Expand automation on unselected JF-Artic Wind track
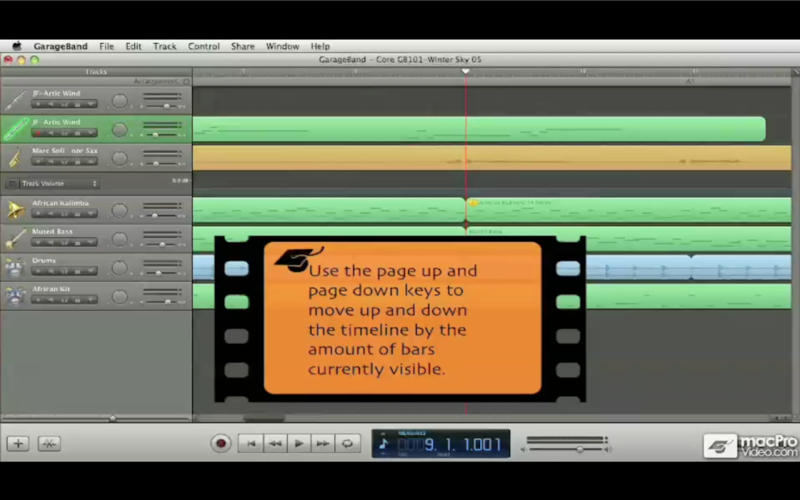The height and width of the screenshot is (500, 800). [x=90, y=105]
